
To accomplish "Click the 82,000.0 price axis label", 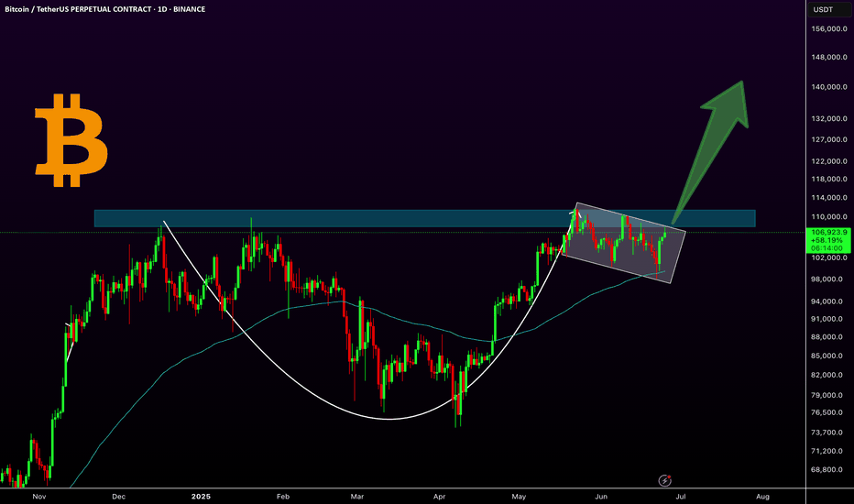I will 829,376.
